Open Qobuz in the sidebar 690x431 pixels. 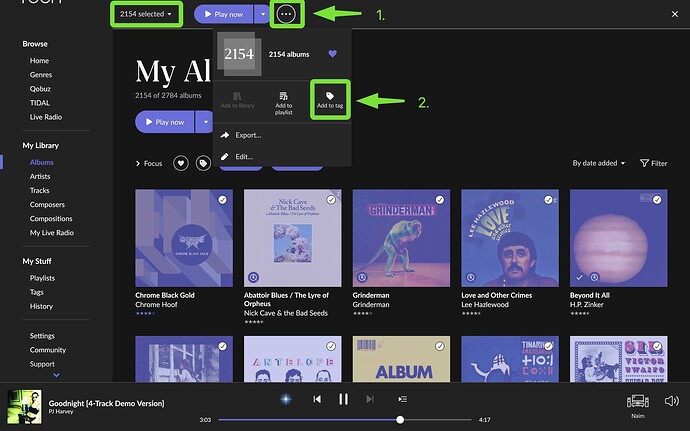(x=40, y=89)
